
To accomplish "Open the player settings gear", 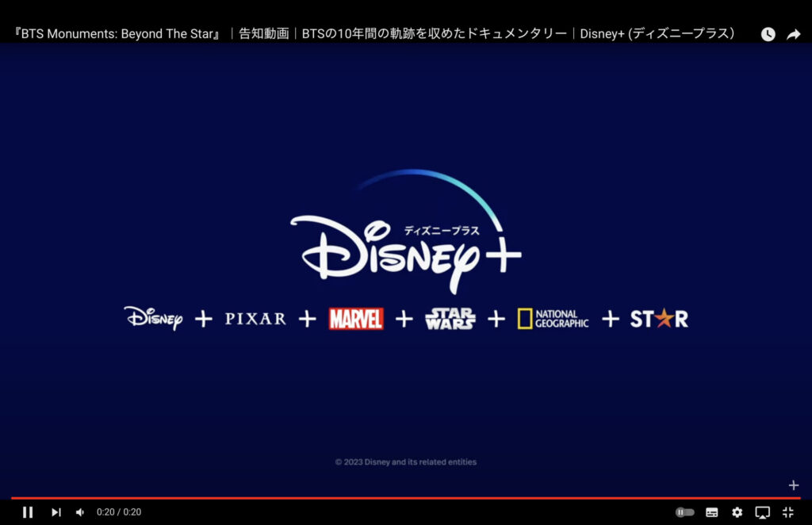I will (737, 512).
